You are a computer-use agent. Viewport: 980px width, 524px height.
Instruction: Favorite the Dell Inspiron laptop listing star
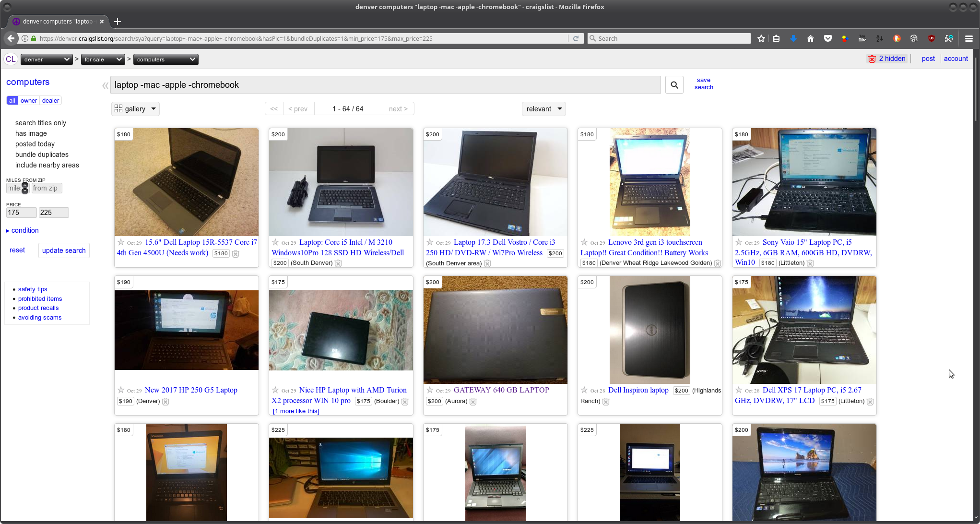tap(584, 390)
